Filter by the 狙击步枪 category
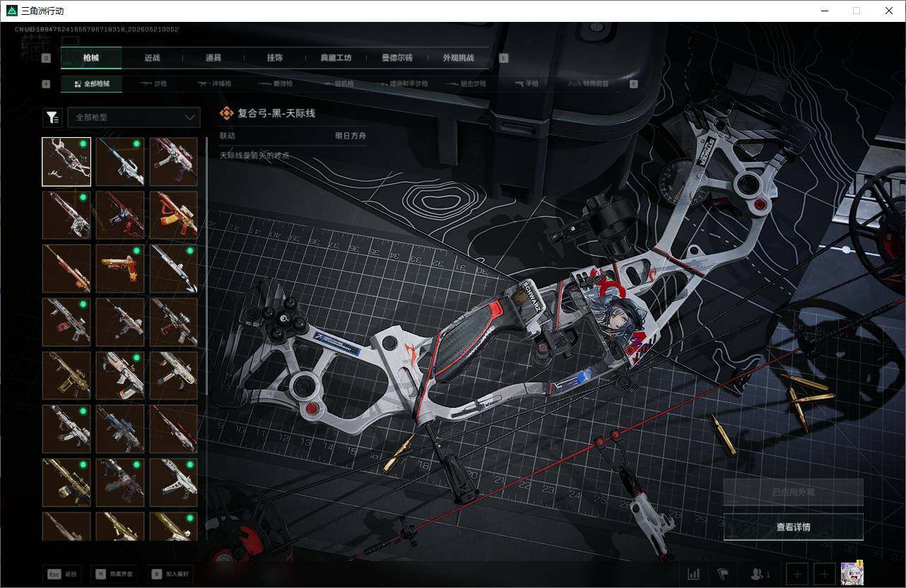The width and height of the screenshot is (906, 588). 467,84
